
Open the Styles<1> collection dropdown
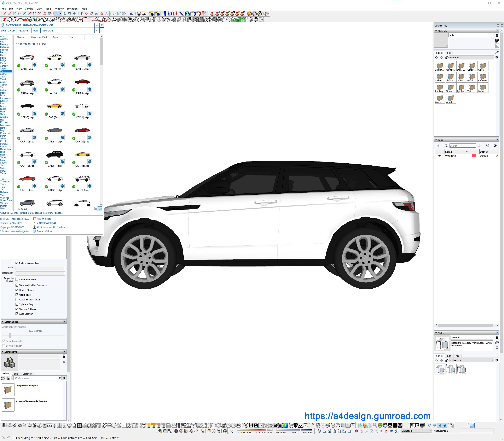492,360
